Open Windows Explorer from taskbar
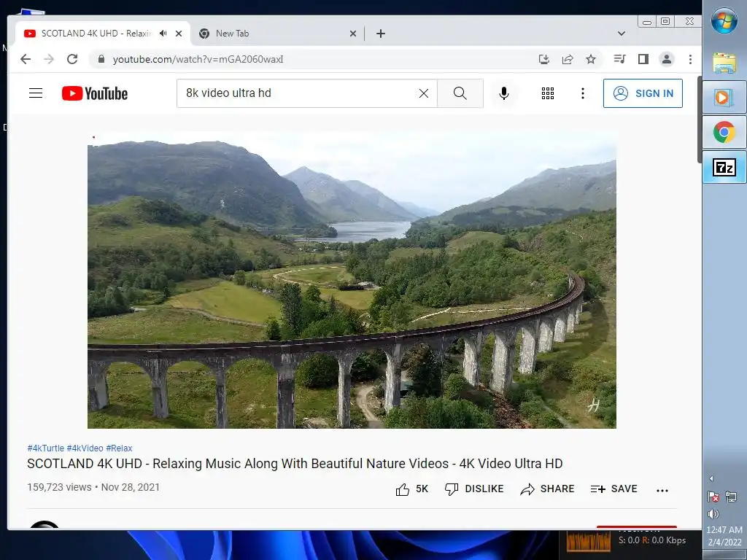Screen dimensions: 747x560 724,63
